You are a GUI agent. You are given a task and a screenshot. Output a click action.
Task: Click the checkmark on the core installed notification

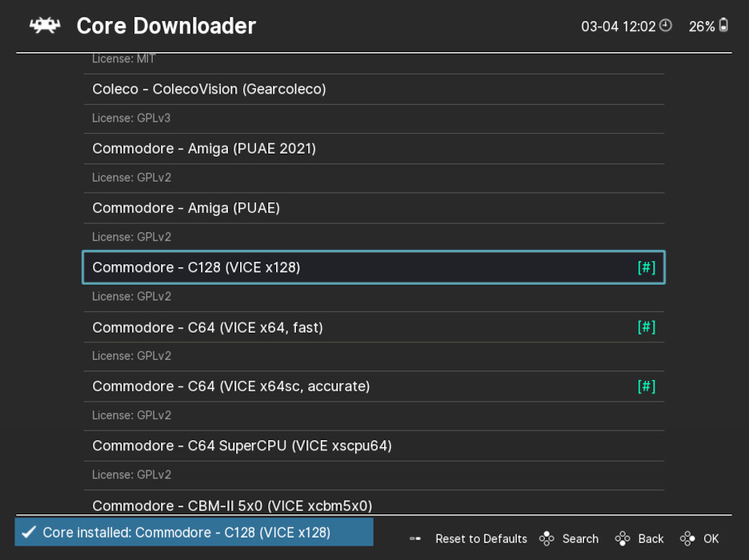(30, 531)
